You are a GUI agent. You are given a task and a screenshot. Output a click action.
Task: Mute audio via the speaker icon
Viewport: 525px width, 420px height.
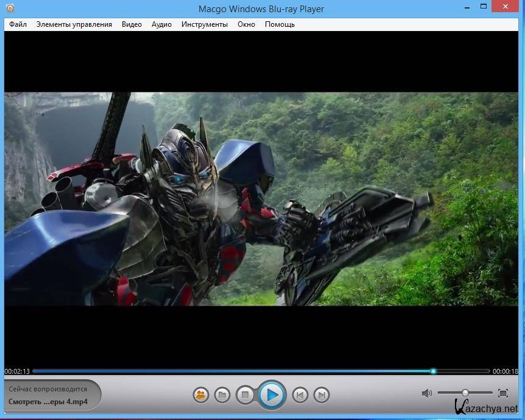427,393
